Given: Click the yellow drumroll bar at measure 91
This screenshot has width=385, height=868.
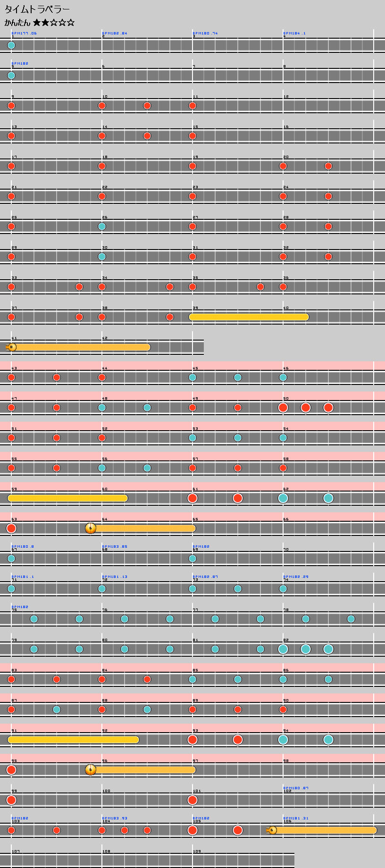Looking at the screenshot, I should tap(73, 740).
